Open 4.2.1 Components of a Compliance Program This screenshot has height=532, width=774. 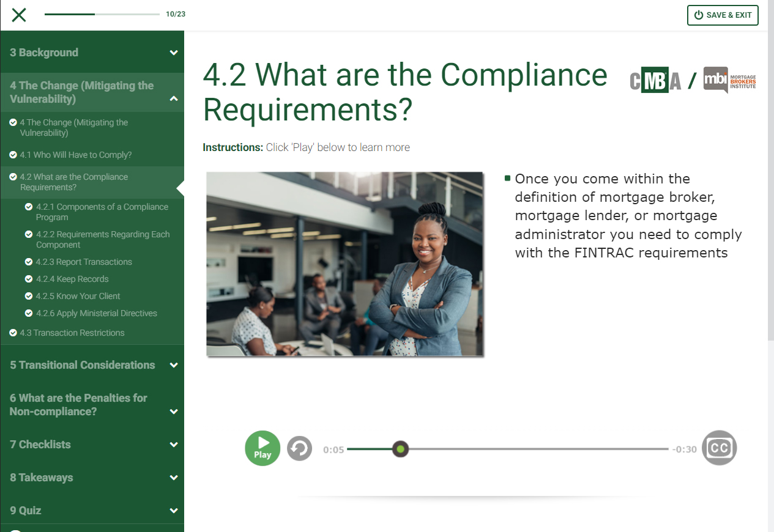pyautogui.click(x=102, y=212)
